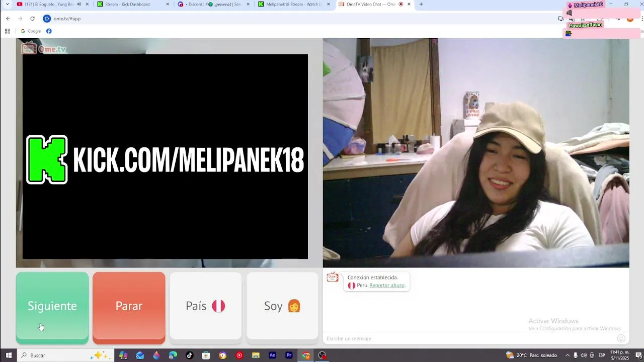Open the weather widget showing 20°C
The image size is (644, 362).
point(532,355)
